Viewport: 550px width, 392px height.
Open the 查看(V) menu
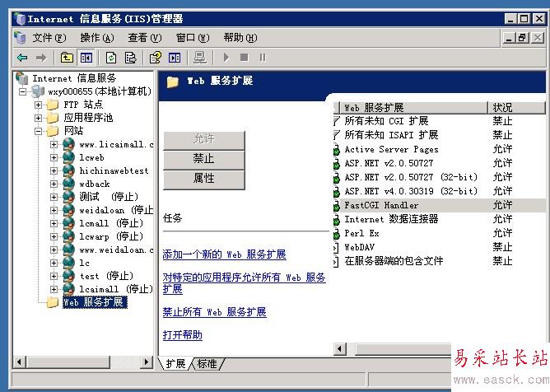tap(145, 38)
